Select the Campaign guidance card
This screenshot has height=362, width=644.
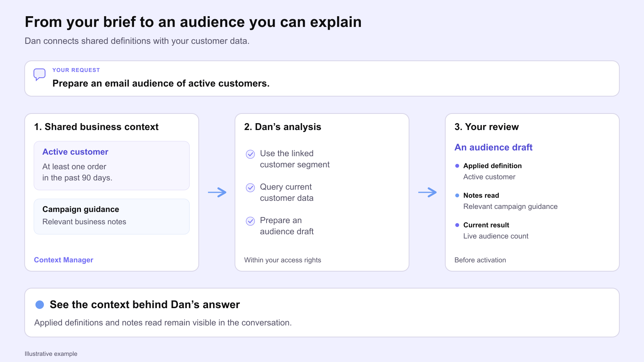(x=112, y=217)
